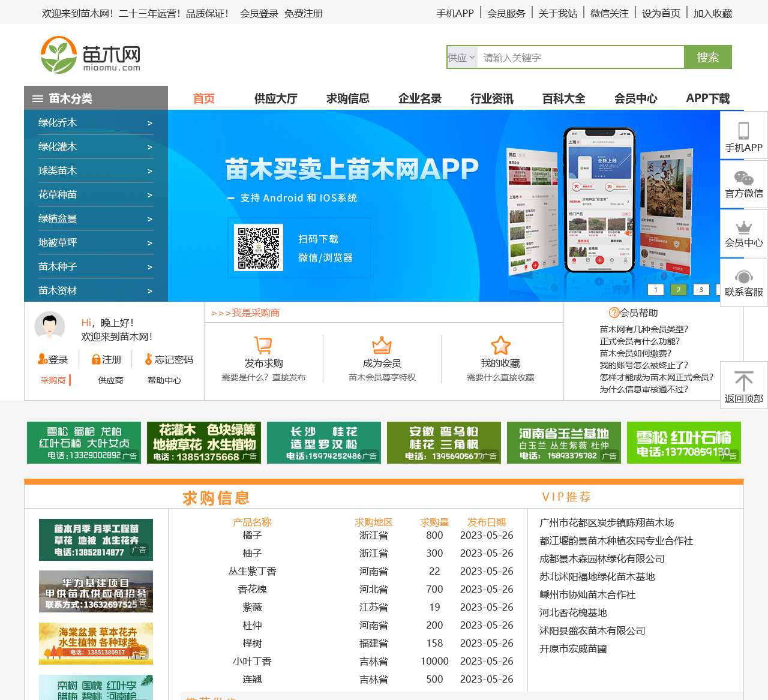This screenshot has height=700, width=768.
Task: Click the 会员登录 link in top bar
Action: (x=259, y=13)
